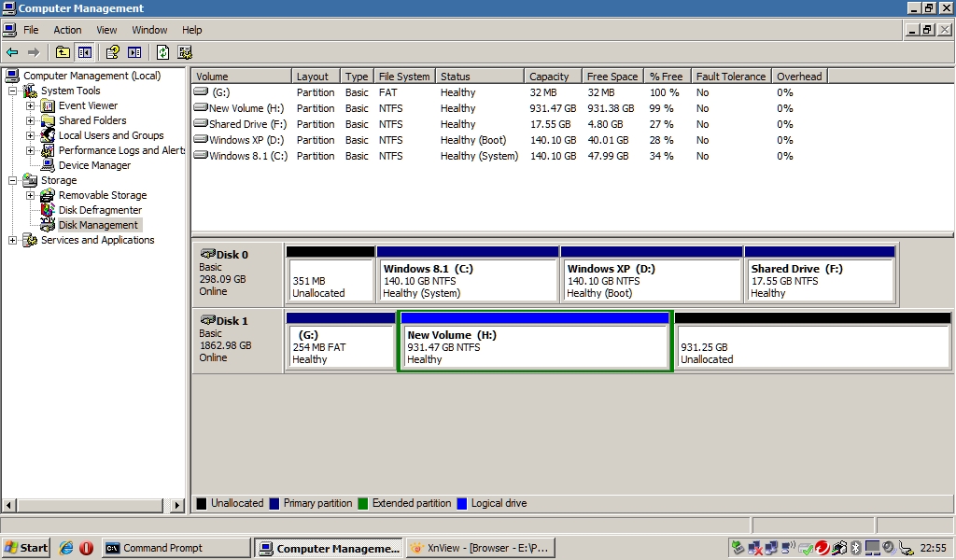
Task: Open the Help menu
Action: coord(191,30)
